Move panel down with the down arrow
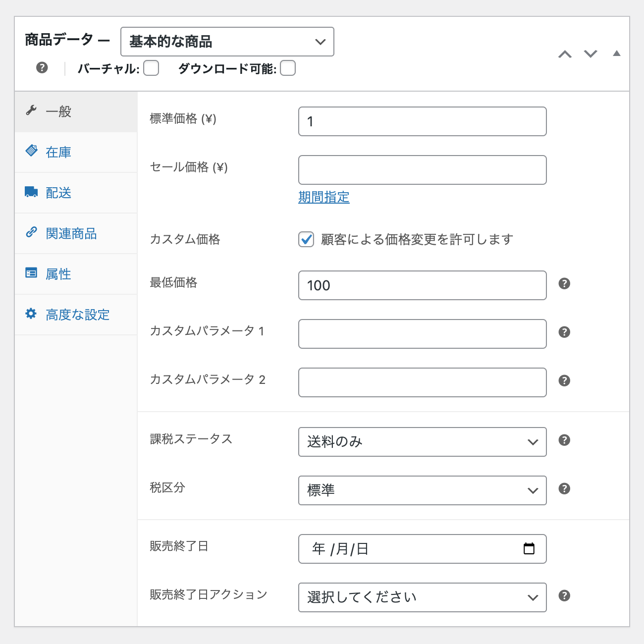The width and height of the screenshot is (644, 644). (x=590, y=54)
